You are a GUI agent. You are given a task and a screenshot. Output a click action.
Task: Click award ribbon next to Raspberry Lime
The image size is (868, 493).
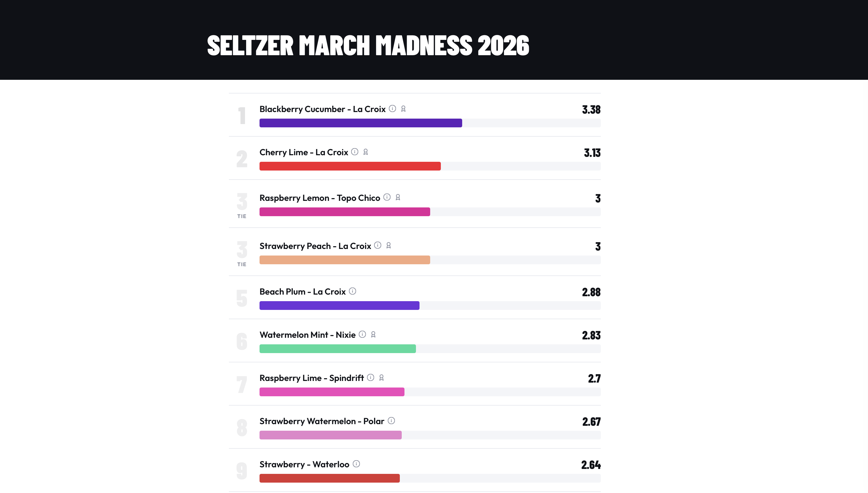tap(381, 377)
